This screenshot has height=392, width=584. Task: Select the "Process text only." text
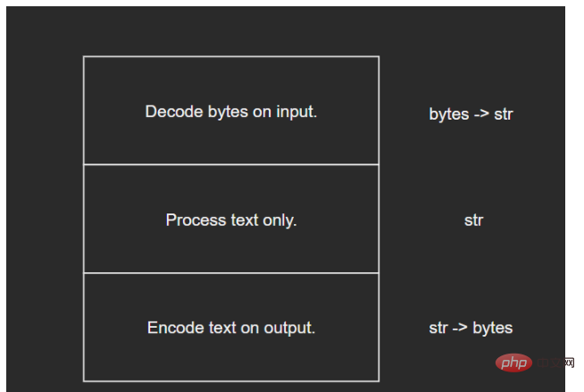231,220
